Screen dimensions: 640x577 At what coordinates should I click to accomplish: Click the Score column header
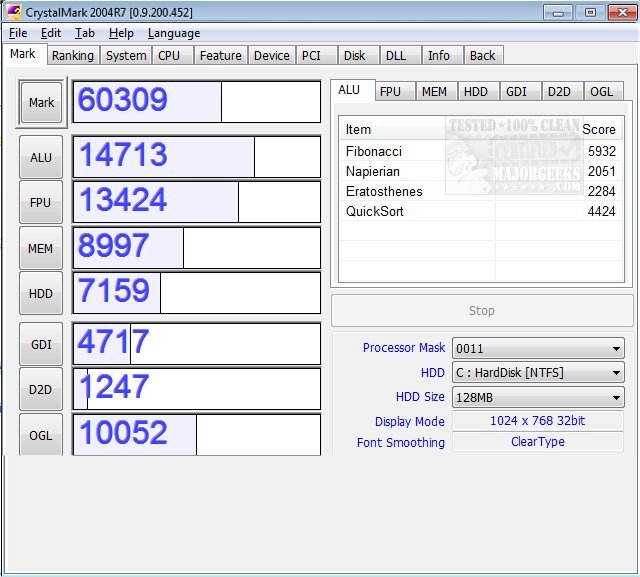599,129
